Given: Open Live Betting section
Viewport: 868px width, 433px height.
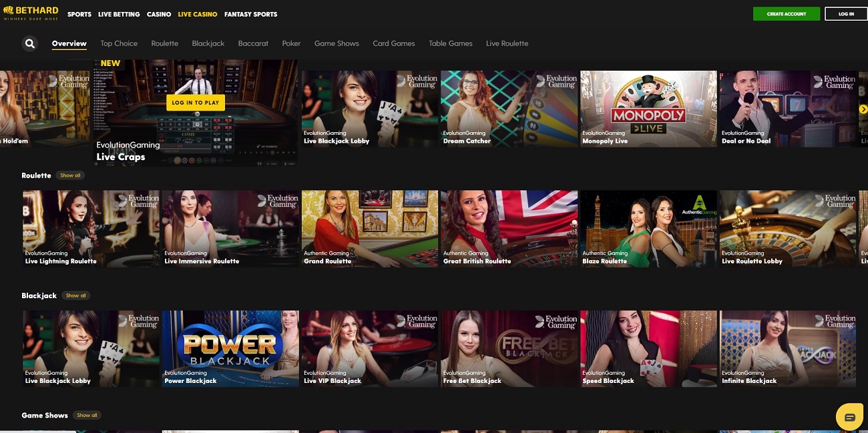Looking at the screenshot, I should tap(119, 14).
